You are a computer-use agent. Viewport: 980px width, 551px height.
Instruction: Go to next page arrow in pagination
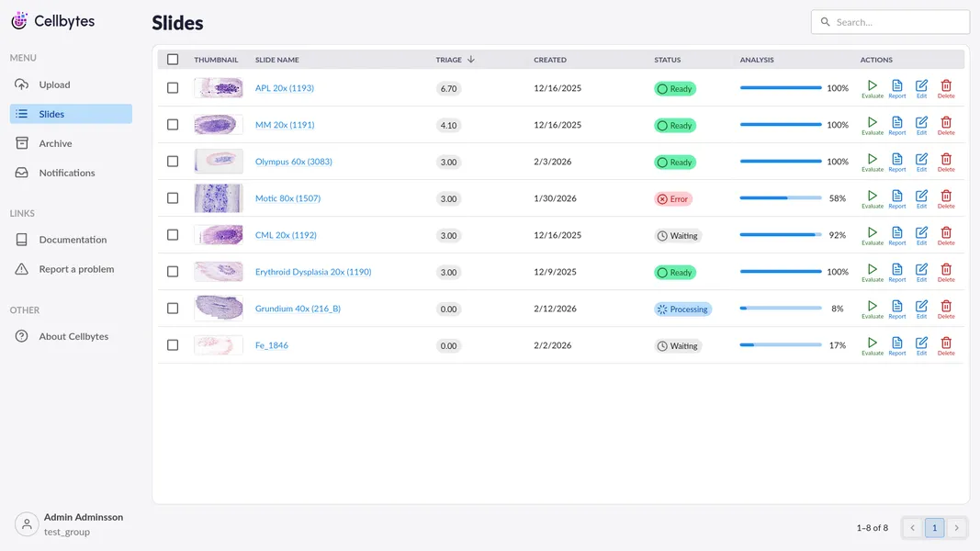click(957, 528)
